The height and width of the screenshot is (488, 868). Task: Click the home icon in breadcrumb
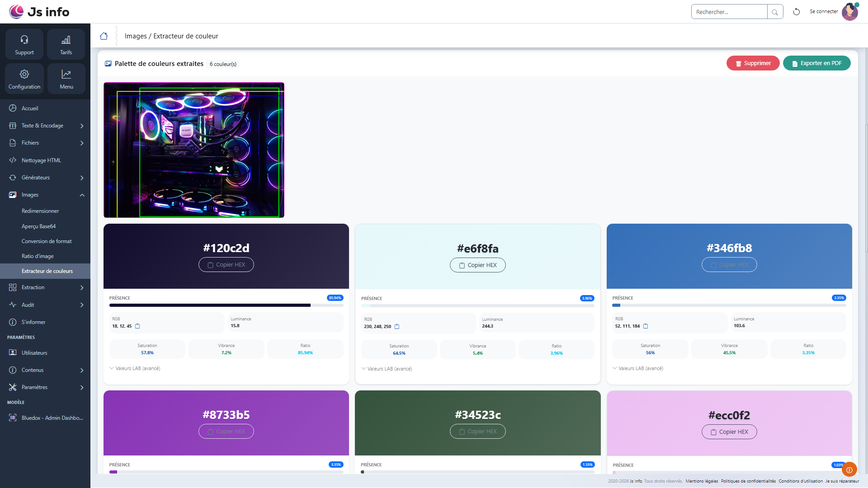[x=104, y=36]
